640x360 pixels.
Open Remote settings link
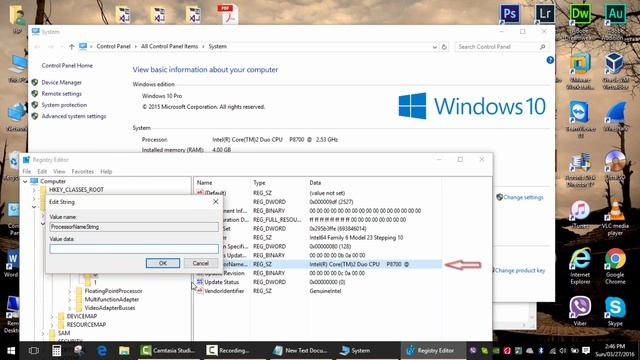click(x=62, y=94)
